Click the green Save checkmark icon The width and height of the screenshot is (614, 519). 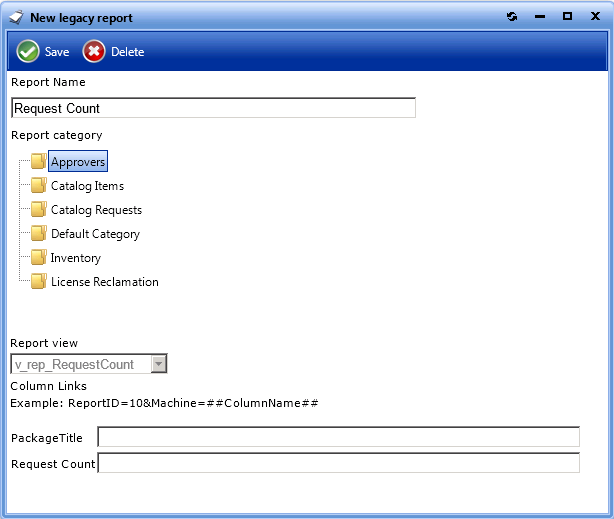27,51
